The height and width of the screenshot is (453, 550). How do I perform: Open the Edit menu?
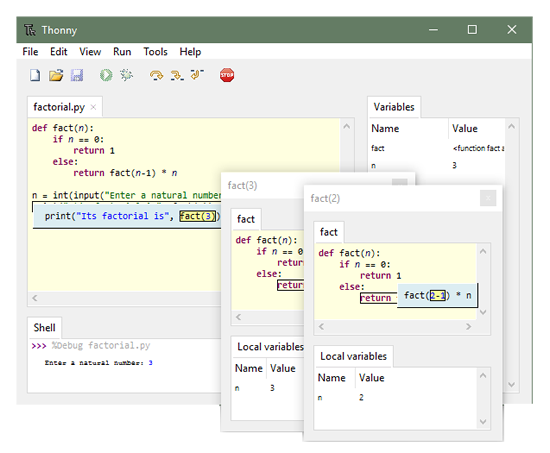pyautogui.click(x=59, y=52)
